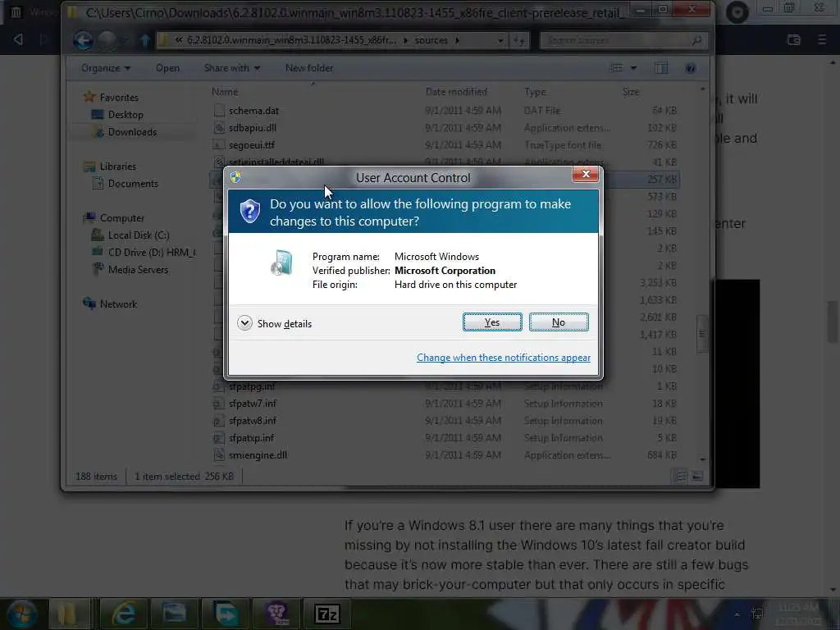The height and width of the screenshot is (630, 840).
Task: Click Open in Explorer toolbar
Action: pos(167,68)
